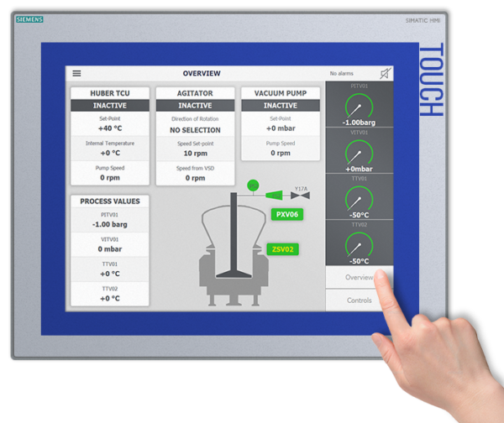Tap the green pump symbol on pipeline
Screen dimensions: 504x423
(274, 195)
